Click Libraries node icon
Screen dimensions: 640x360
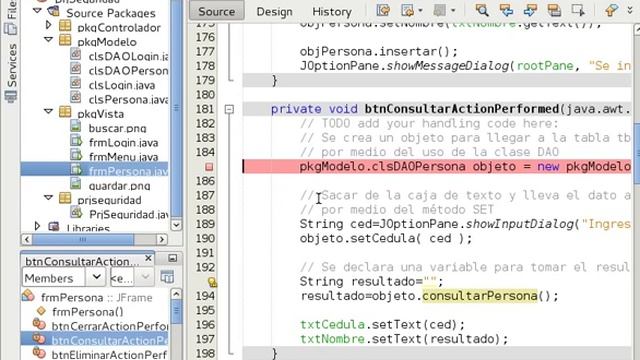[x=53, y=226]
